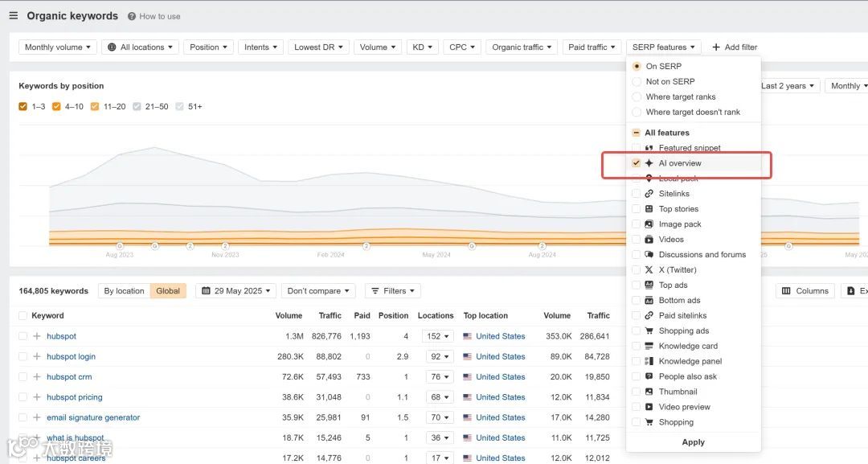868x464 pixels.
Task: Sort by the Position column header
Action: coord(393,315)
